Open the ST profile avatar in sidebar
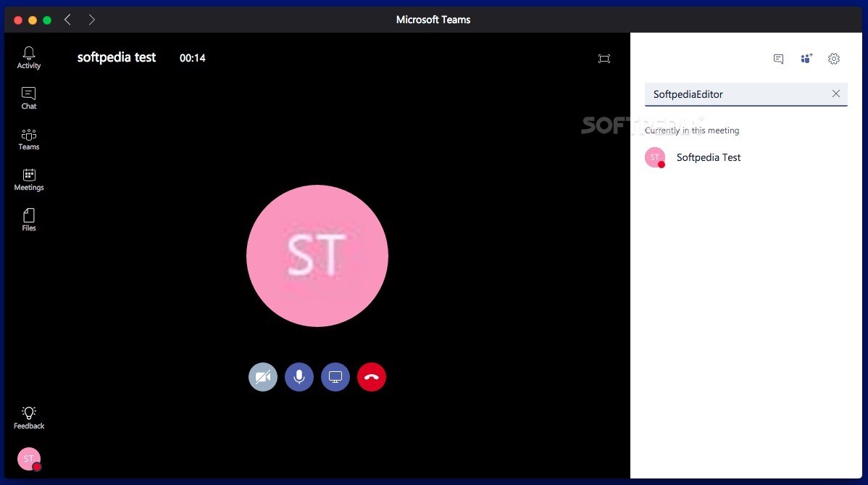The image size is (868, 485). (x=29, y=458)
